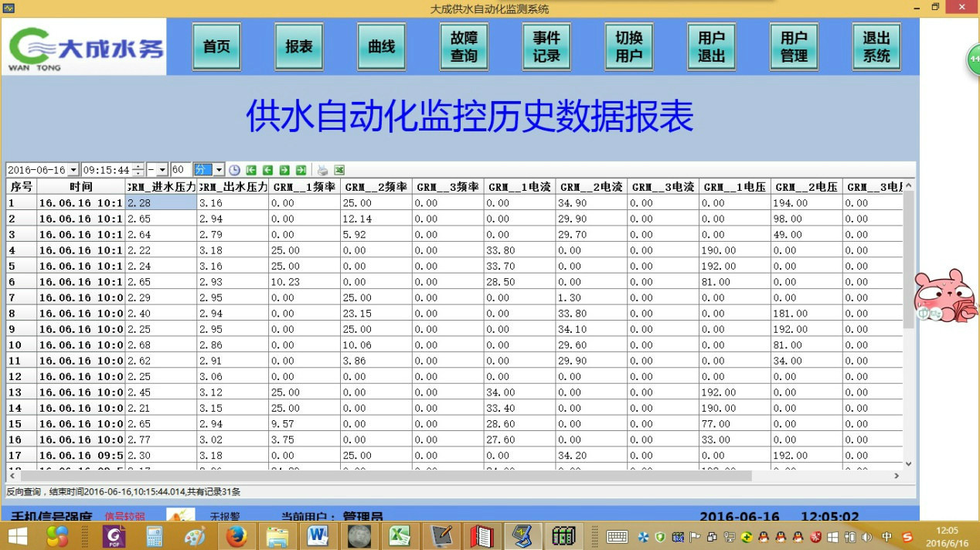Screen dimensions: 980x550
Task: Click the 切换用户 button
Action: [628, 47]
